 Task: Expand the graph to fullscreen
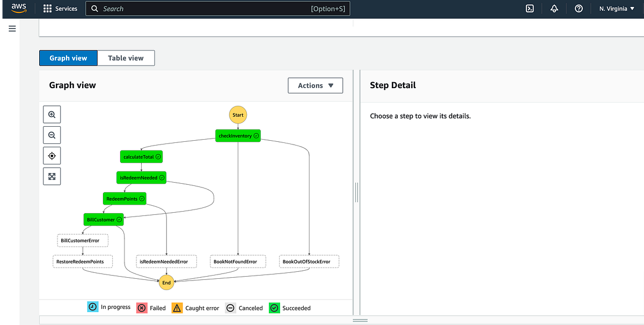point(52,176)
